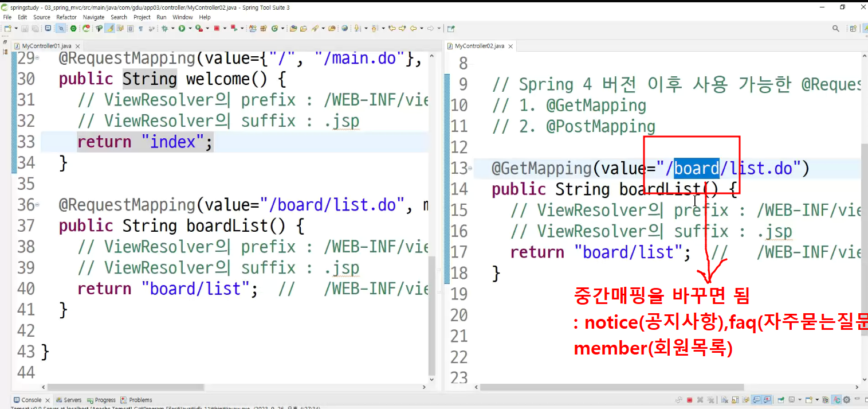Close the MyController02.java tab
This screenshot has height=409, width=868.
511,46
